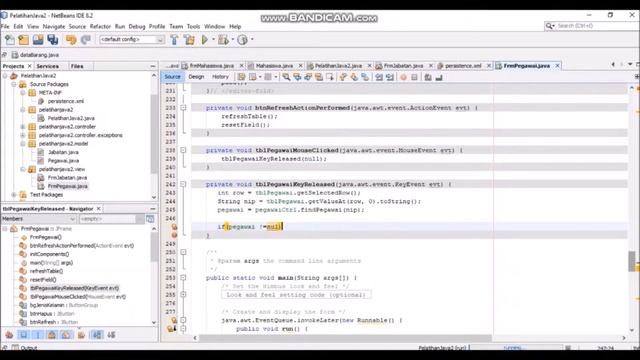The height and width of the screenshot is (360, 640).
Task: Select initComponents() in Navigator
Action: click(49, 254)
